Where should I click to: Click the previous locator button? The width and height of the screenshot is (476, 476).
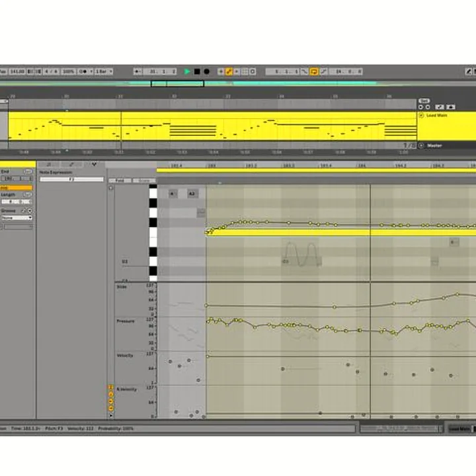coord(420,107)
